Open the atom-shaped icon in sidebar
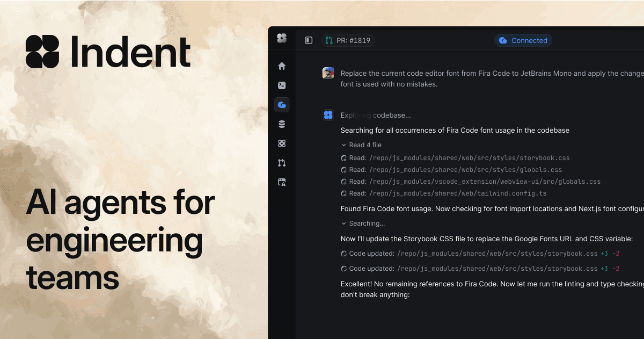644x339 pixels. pyautogui.click(x=282, y=143)
